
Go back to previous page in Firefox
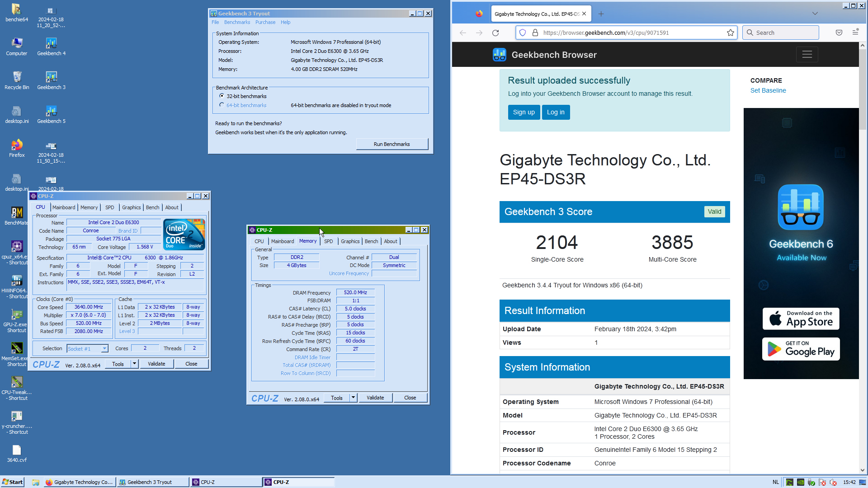463,33
